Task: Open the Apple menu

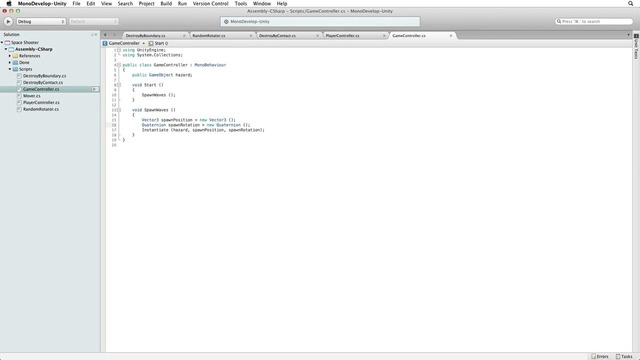Action: coord(9,3)
